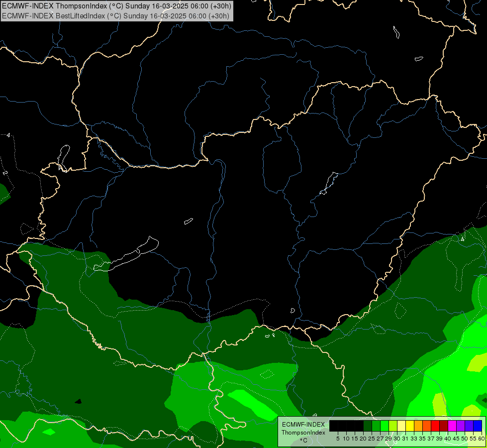487x448 pixels.
Task: Pick the blue 55–60 legend swatch
Action: pos(478,426)
